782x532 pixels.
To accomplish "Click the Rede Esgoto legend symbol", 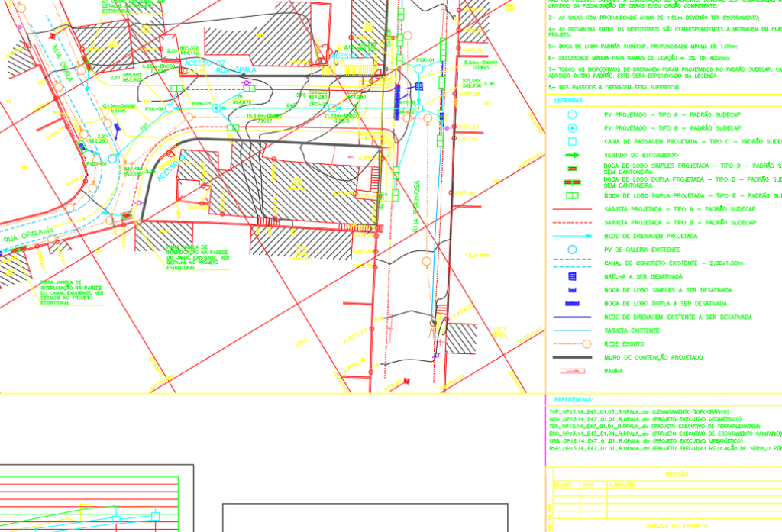I will click(x=572, y=343).
